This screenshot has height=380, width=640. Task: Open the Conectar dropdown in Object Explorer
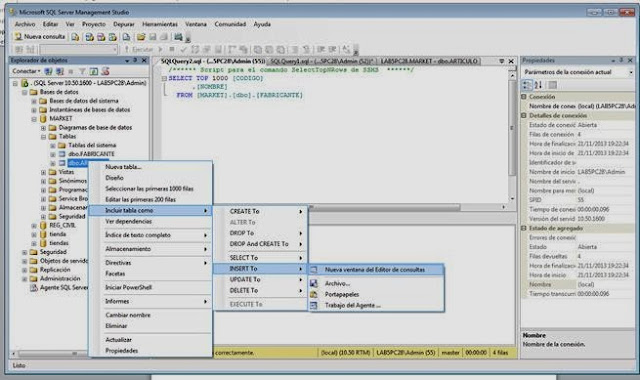pyautogui.click(x=26, y=71)
